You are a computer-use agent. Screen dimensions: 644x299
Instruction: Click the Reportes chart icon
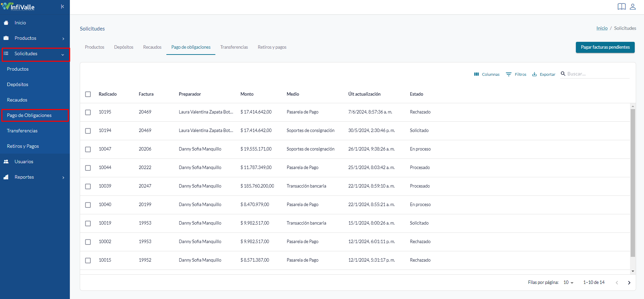tap(6, 177)
